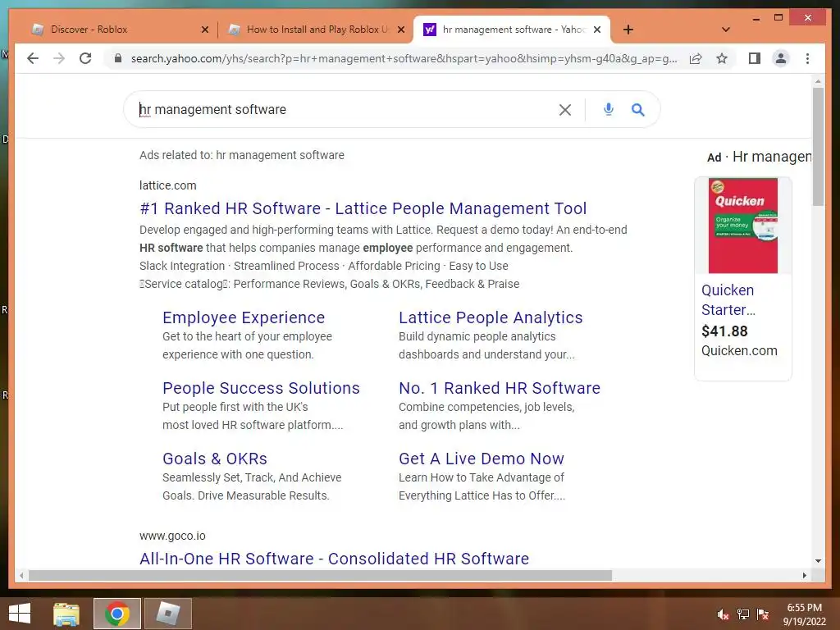Click the browser forward arrow
The height and width of the screenshot is (630, 840).
click(x=59, y=58)
